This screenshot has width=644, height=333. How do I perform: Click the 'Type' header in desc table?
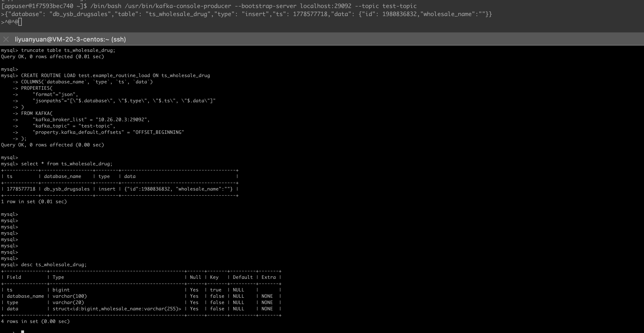coord(58,277)
